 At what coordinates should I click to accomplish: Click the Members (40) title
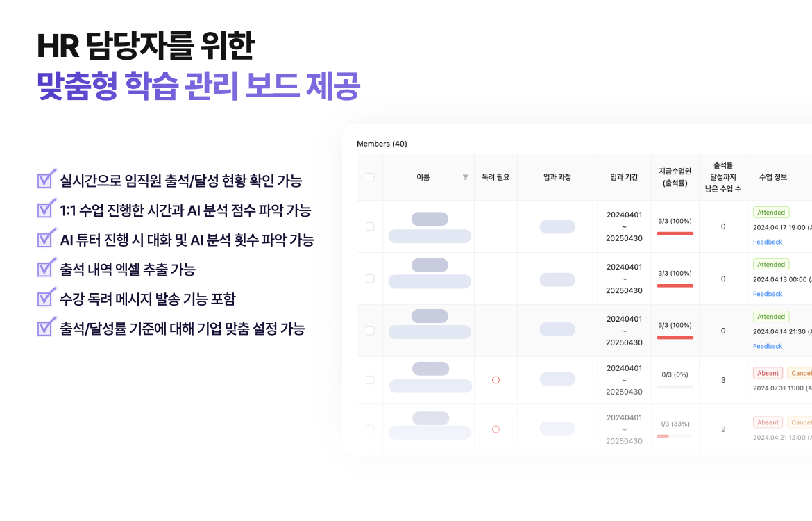pyautogui.click(x=382, y=144)
